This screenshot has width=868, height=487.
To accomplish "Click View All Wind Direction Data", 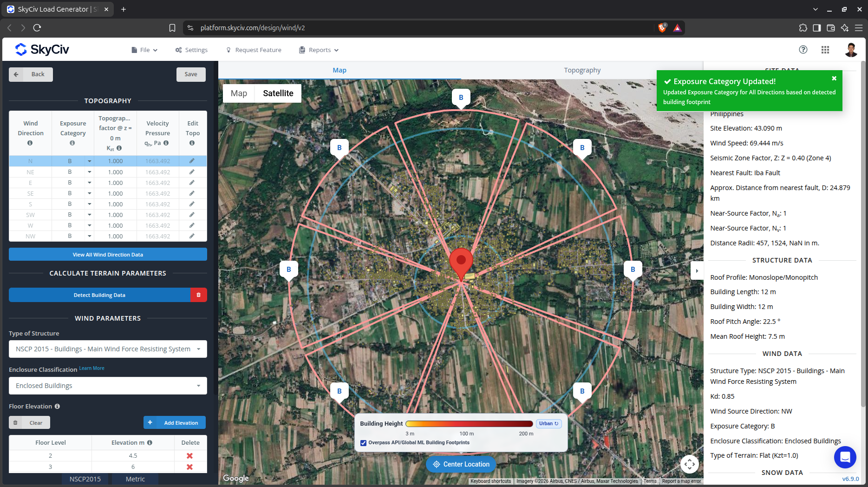I will 108,254.
